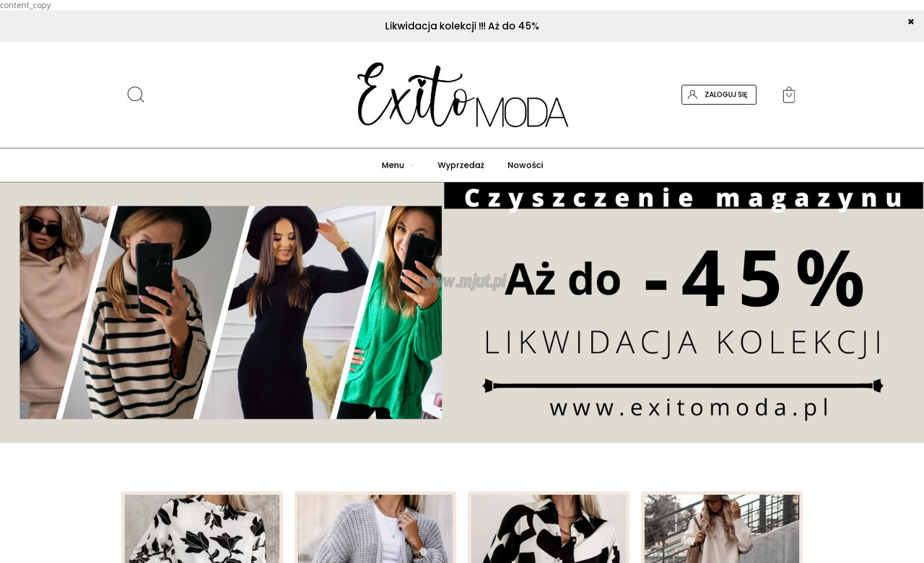Image resolution: width=924 pixels, height=563 pixels.
Task: Open the search magnifier icon
Action: point(136,95)
